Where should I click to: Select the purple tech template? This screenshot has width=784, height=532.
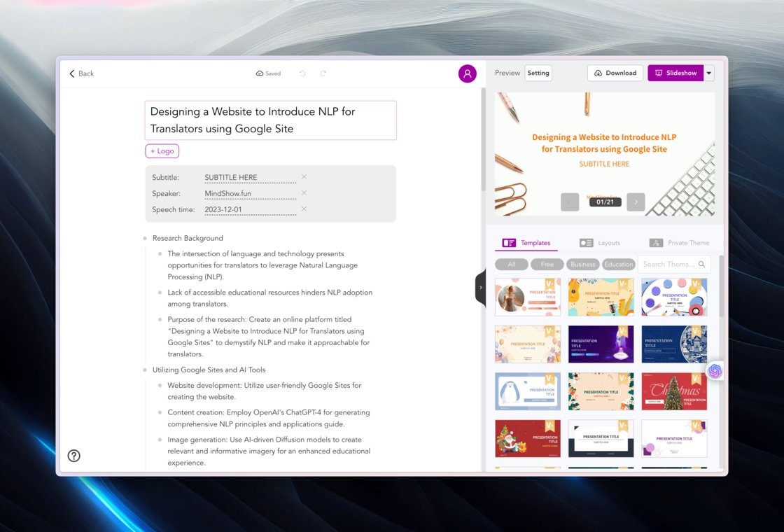pos(601,344)
